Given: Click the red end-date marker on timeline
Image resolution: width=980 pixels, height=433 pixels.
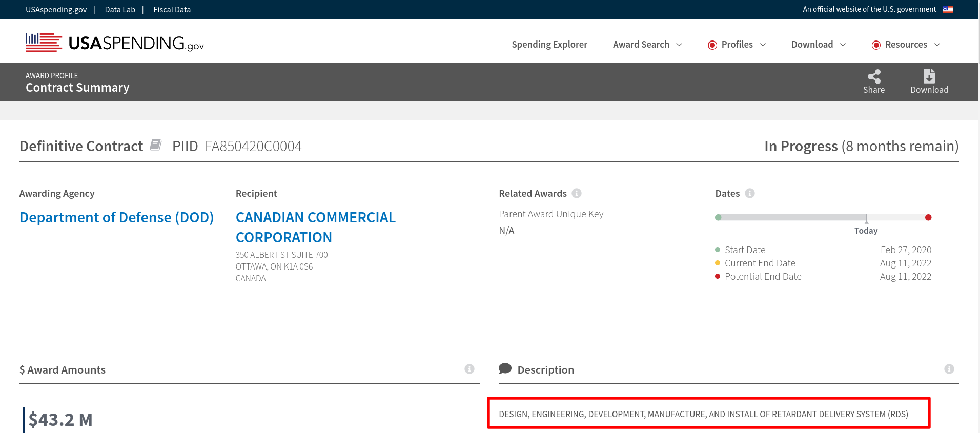Looking at the screenshot, I should coord(928,217).
